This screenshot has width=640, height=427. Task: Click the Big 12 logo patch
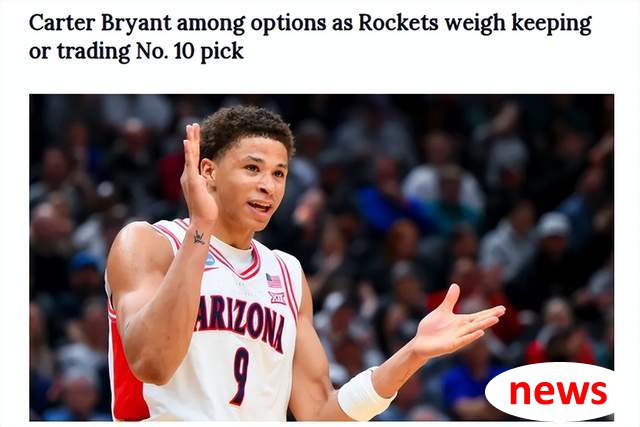point(277,298)
